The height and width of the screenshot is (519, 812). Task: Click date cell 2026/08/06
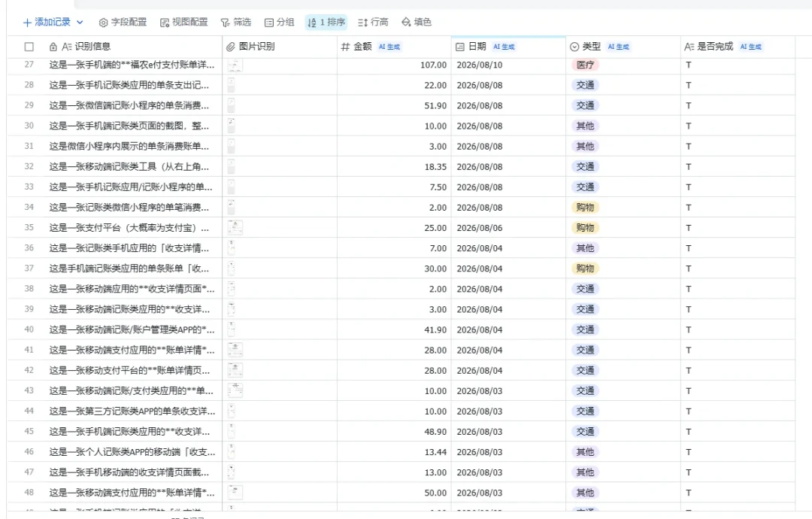[508, 227]
